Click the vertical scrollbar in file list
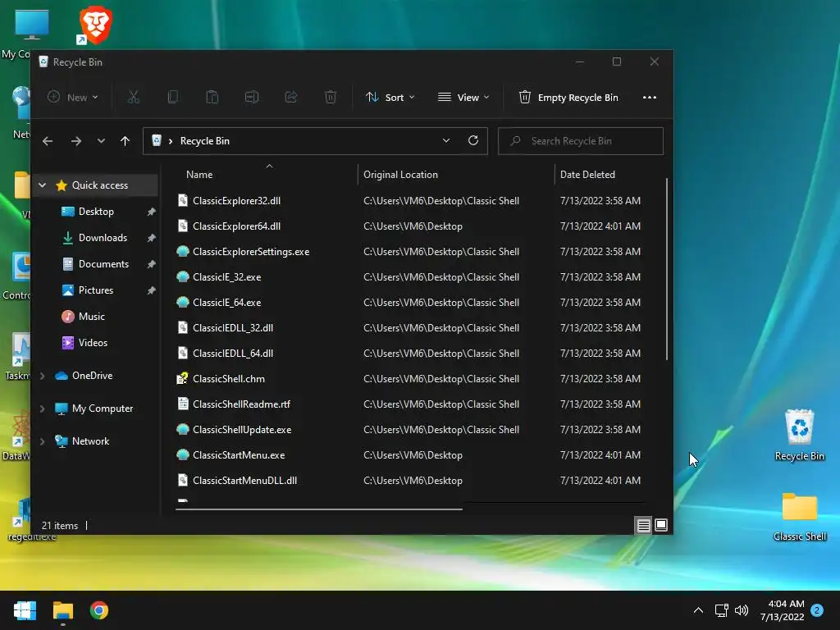 tap(666, 269)
